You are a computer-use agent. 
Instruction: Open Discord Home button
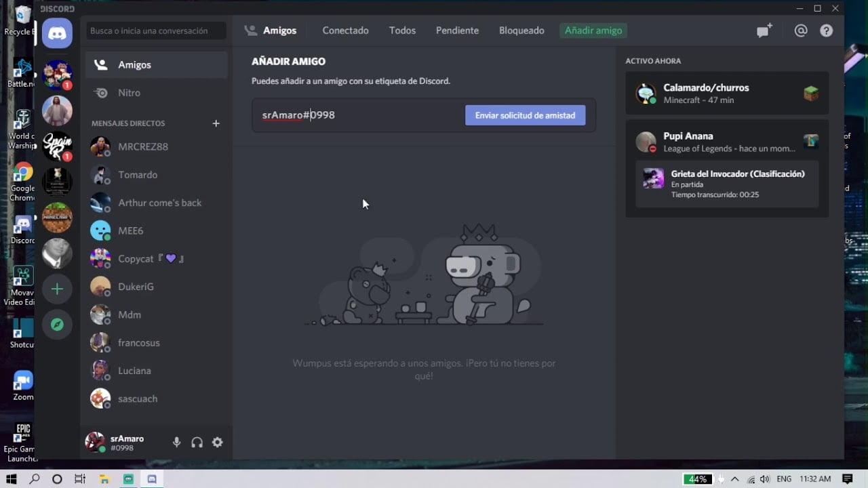57,33
